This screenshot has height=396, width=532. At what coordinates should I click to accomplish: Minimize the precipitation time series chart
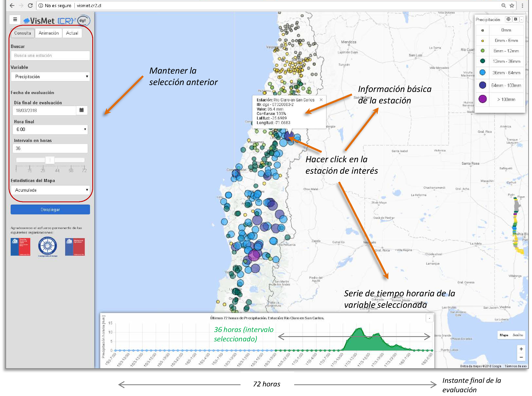(x=429, y=318)
